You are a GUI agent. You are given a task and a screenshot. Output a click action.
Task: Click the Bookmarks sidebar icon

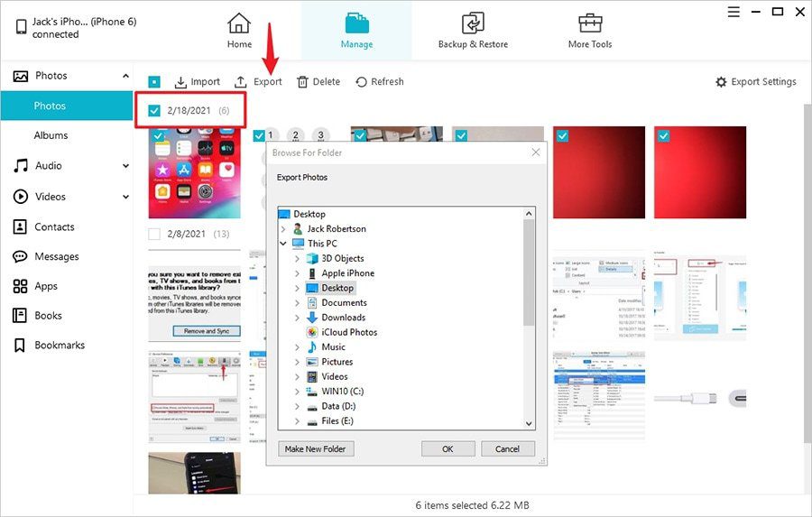coord(20,345)
